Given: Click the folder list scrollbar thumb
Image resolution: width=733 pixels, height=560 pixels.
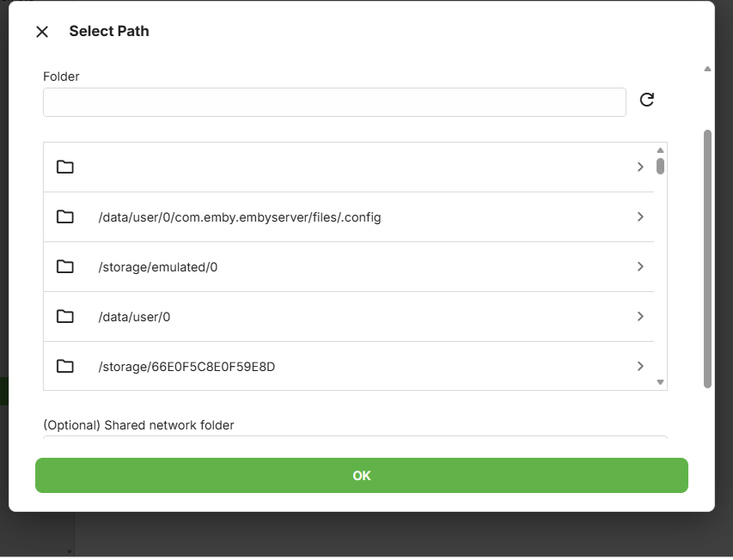Looking at the screenshot, I should pos(660,166).
